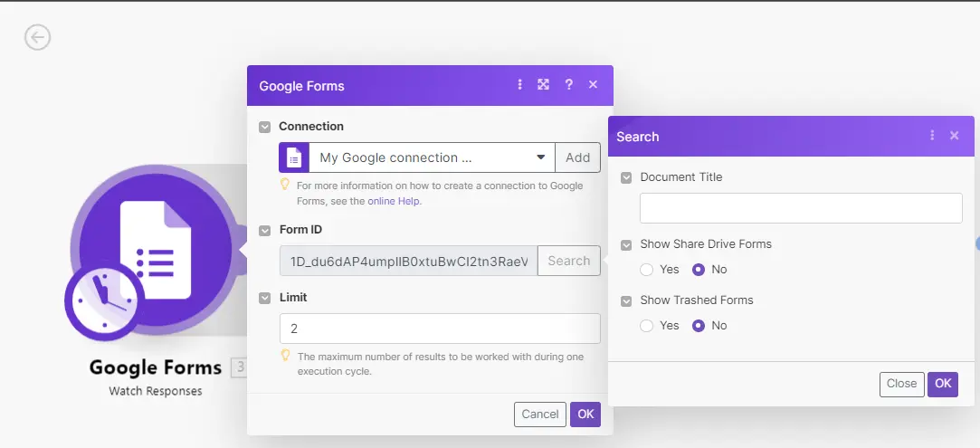Select Yes for Show Share Drive Forms

(647, 270)
